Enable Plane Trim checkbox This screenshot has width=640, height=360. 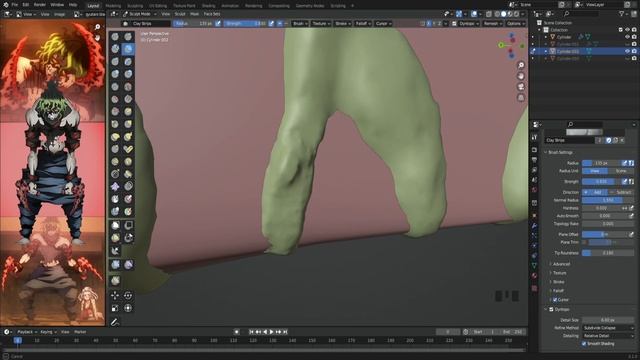coord(584,242)
